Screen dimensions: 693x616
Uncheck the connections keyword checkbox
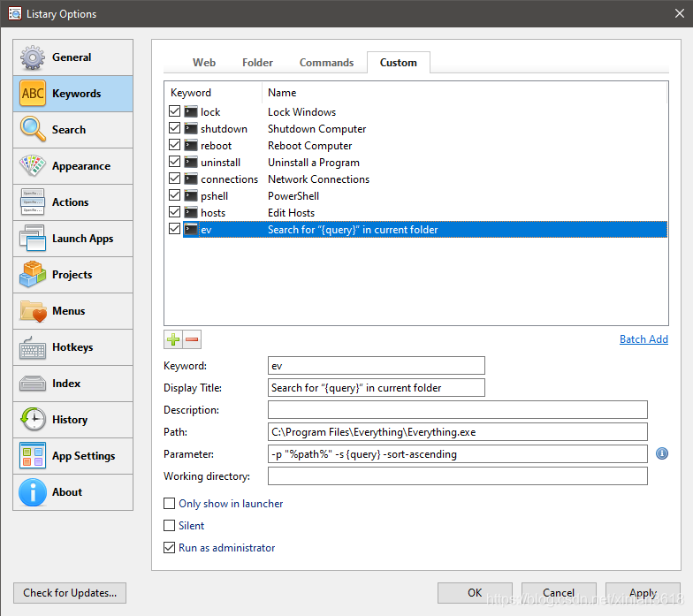click(x=175, y=179)
